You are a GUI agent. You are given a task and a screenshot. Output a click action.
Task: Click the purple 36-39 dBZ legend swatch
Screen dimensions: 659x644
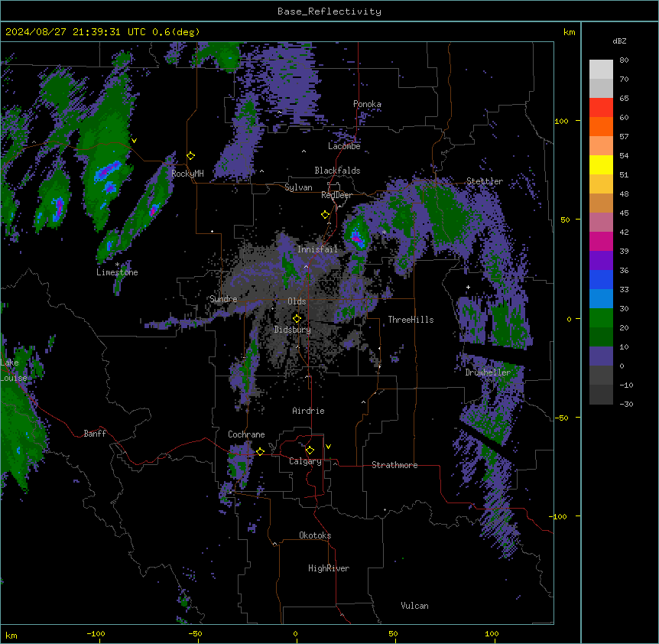coord(601,261)
